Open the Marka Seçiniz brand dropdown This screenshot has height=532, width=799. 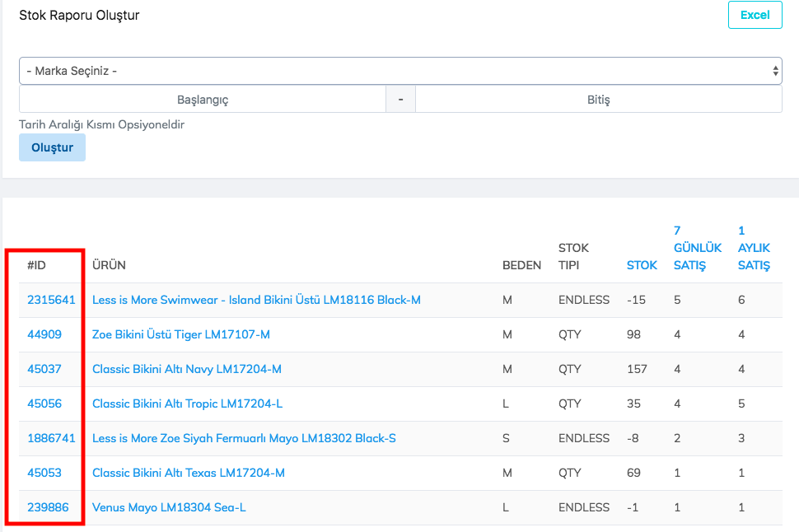point(400,71)
